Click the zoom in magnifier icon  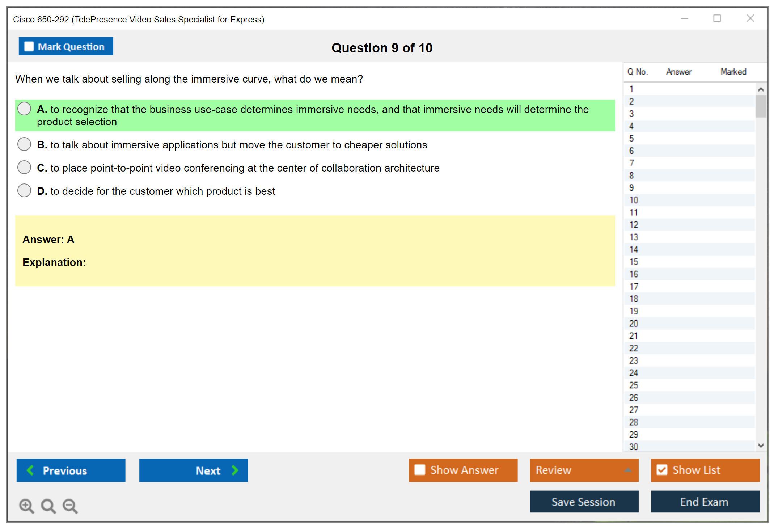point(26,506)
